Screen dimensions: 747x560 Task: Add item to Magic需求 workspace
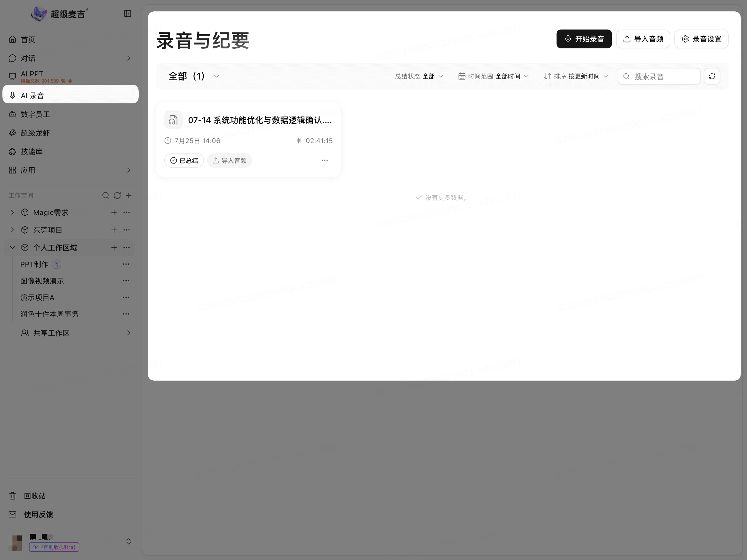(x=114, y=212)
